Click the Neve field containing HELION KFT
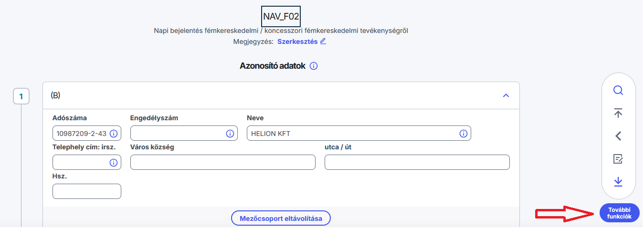This screenshot has width=644, height=229. click(x=351, y=134)
